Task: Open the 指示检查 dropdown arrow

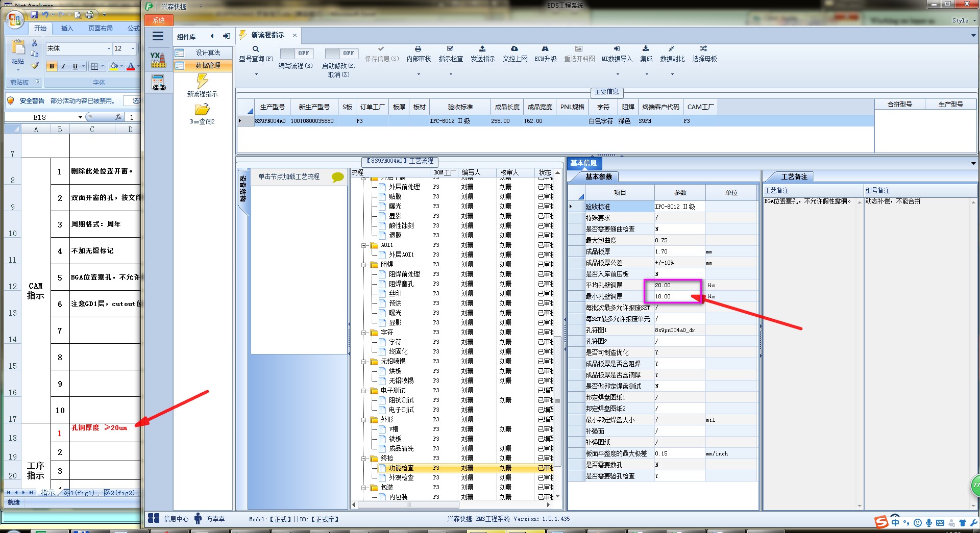Action: click(451, 74)
